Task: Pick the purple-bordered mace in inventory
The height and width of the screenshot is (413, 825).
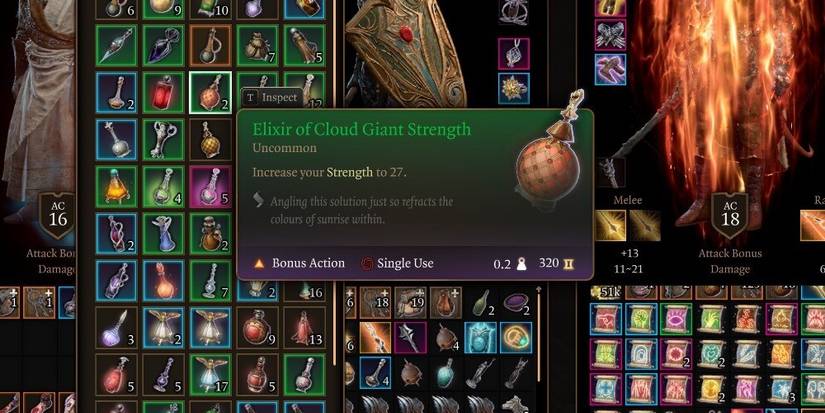Action: click(x=411, y=338)
